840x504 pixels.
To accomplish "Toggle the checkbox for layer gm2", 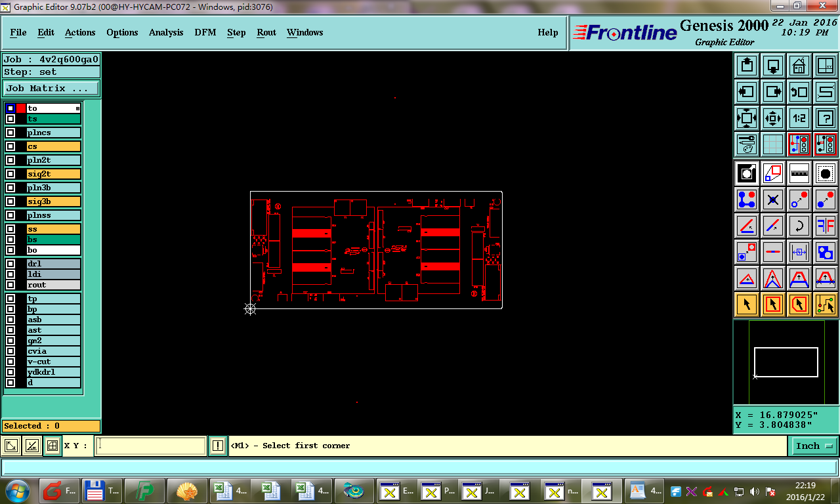I will (10, 341).
